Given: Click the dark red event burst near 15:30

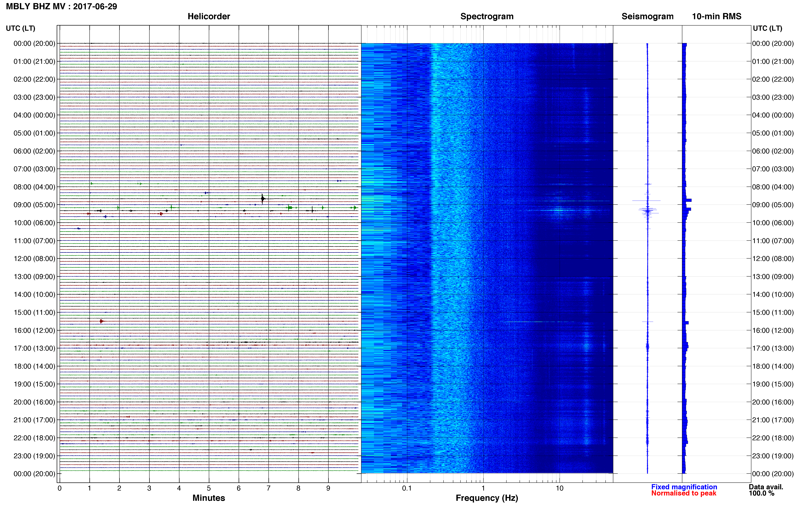Looking at the screenshot, I should (101, 321).
